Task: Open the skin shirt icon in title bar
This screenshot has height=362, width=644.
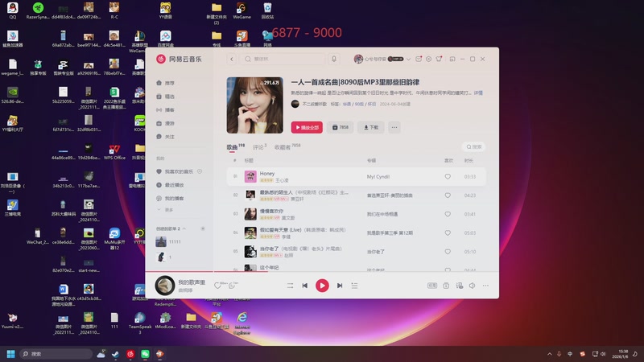Action: tap(439, 59)
